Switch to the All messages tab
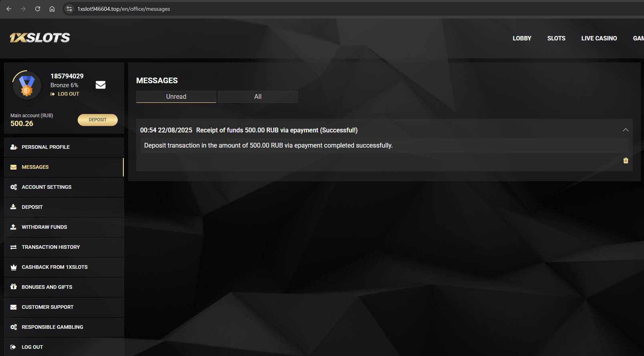The image size is (644, 356). tap(258, 97)
